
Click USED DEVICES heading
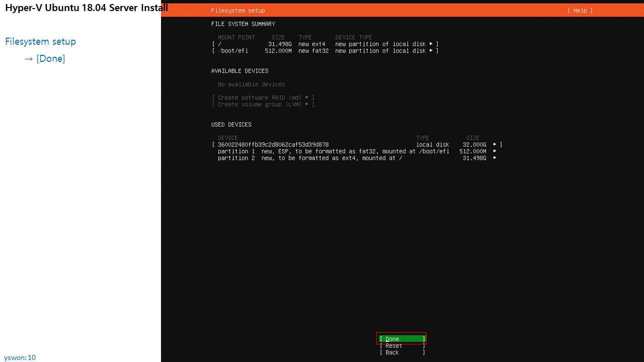pyautogui.click(x=231, y=125)
